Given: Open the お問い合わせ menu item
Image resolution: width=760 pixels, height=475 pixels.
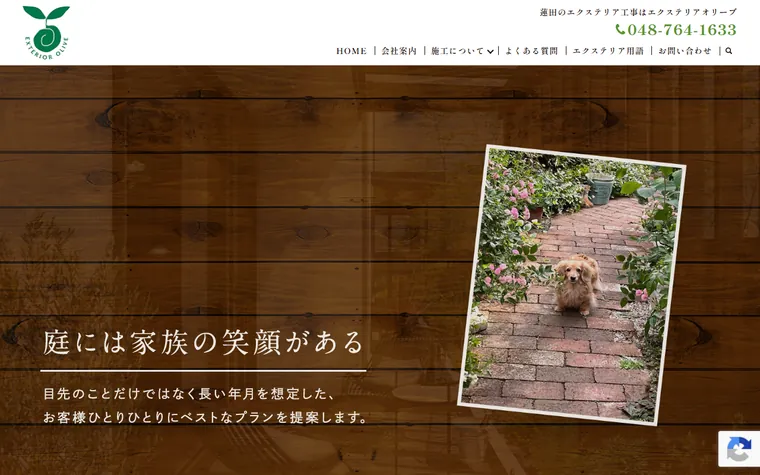Looking at the screenshot, I should click(685, 51).
